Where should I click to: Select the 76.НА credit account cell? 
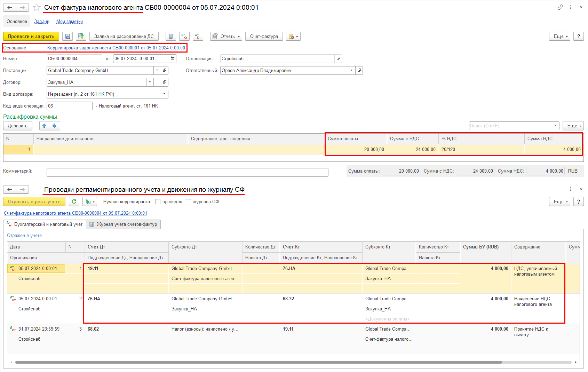coord(320,268)
